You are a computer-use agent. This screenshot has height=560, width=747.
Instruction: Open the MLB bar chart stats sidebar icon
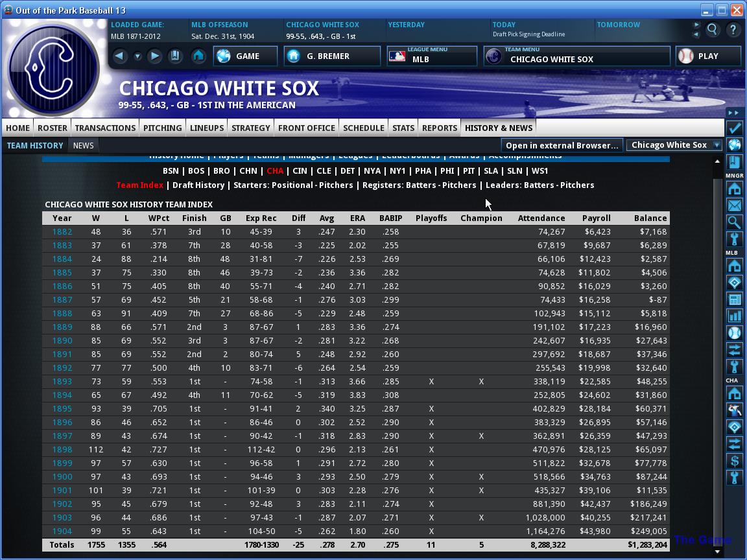734,315
